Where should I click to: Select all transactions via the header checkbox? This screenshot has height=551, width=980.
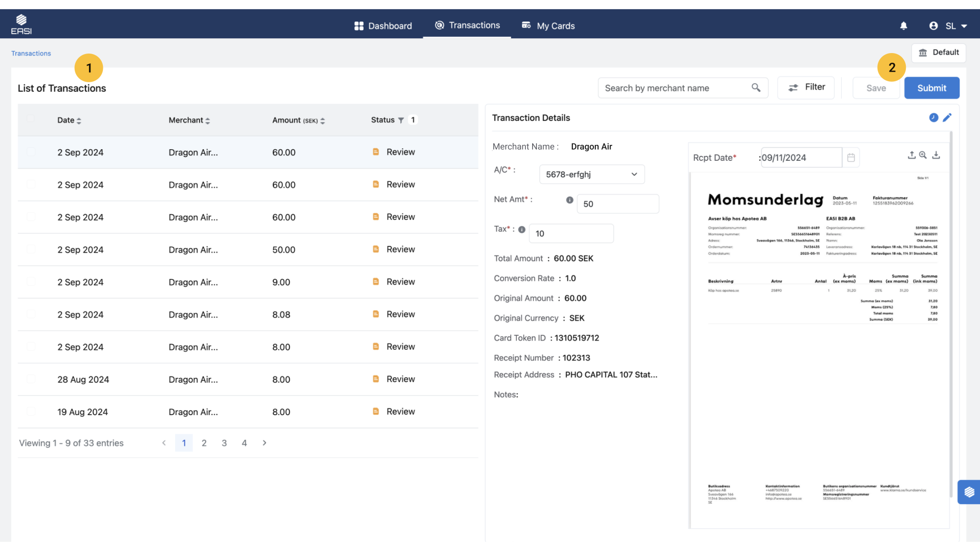tap(31, 119)
